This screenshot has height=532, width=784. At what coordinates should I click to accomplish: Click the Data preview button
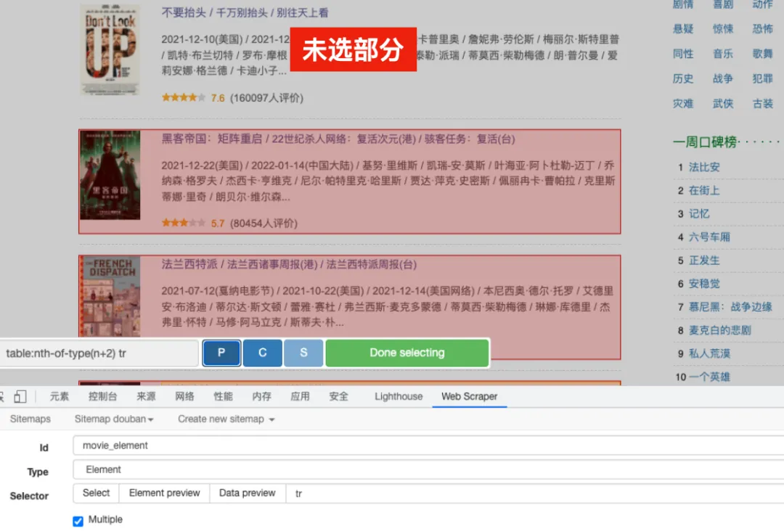click(247, 494)
